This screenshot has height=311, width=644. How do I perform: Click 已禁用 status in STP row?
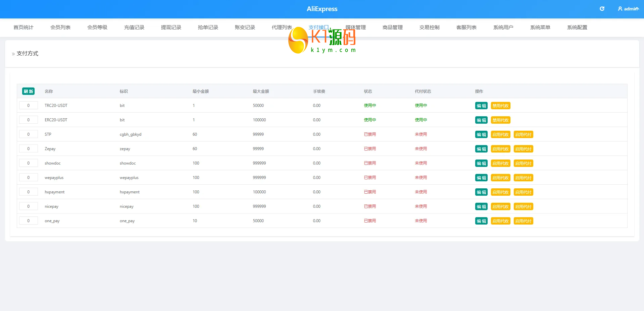pyautogui.click(x=370, y=134)
